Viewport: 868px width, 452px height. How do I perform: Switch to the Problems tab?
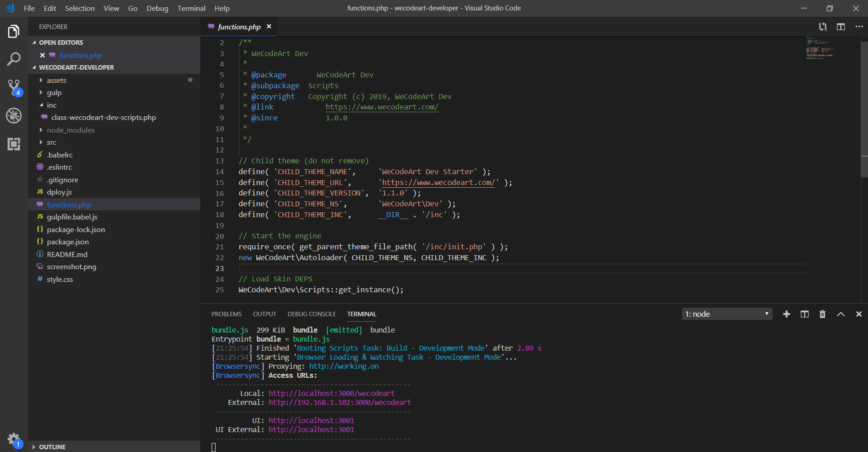click(226, 314)
